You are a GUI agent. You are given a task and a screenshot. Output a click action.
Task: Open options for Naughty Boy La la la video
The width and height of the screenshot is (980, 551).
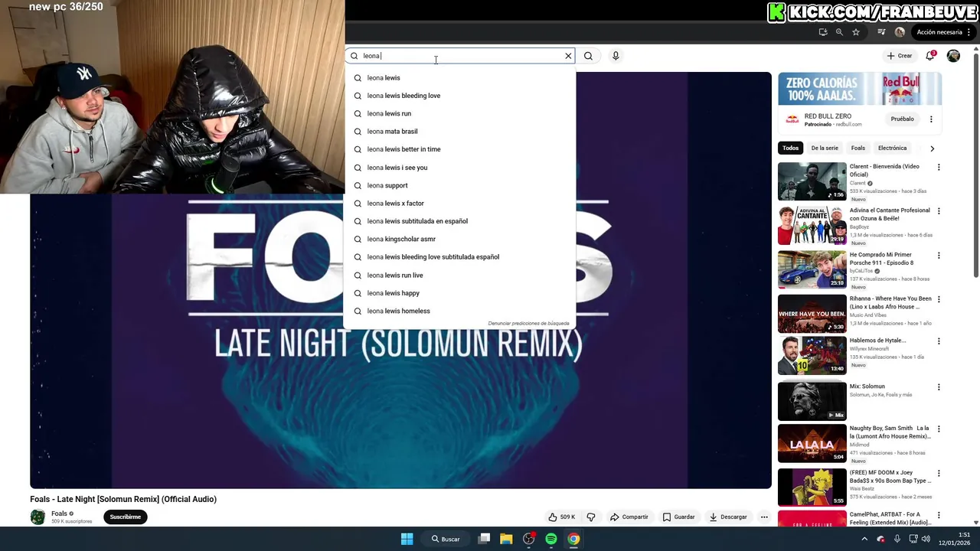pyautogui.click(x=939, y=429)
